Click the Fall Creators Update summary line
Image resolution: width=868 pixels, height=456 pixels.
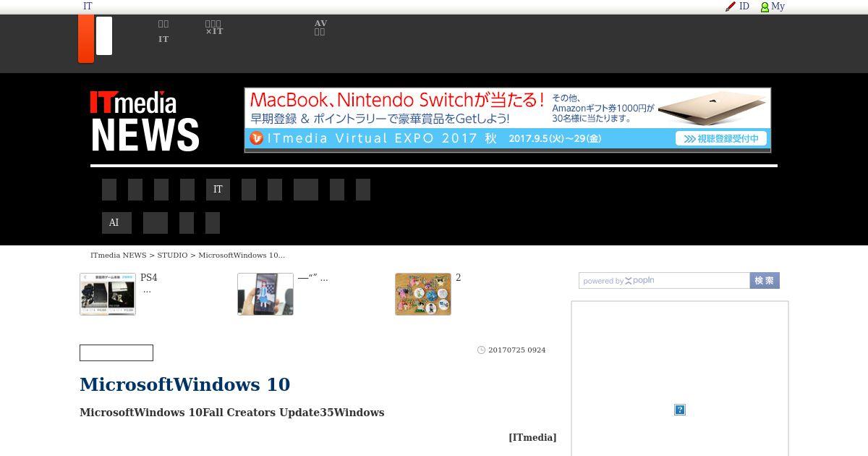point(232,413)
